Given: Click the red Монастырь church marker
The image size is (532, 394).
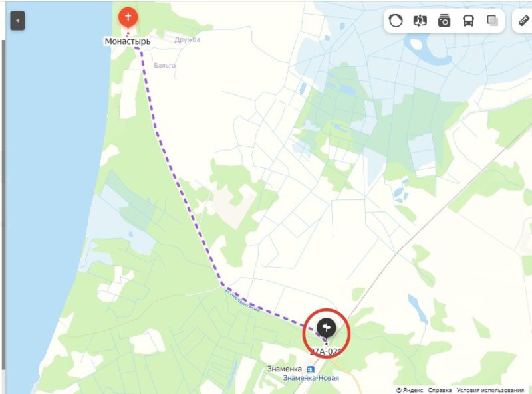Looking at the screenshot, I should coord(128,18).
